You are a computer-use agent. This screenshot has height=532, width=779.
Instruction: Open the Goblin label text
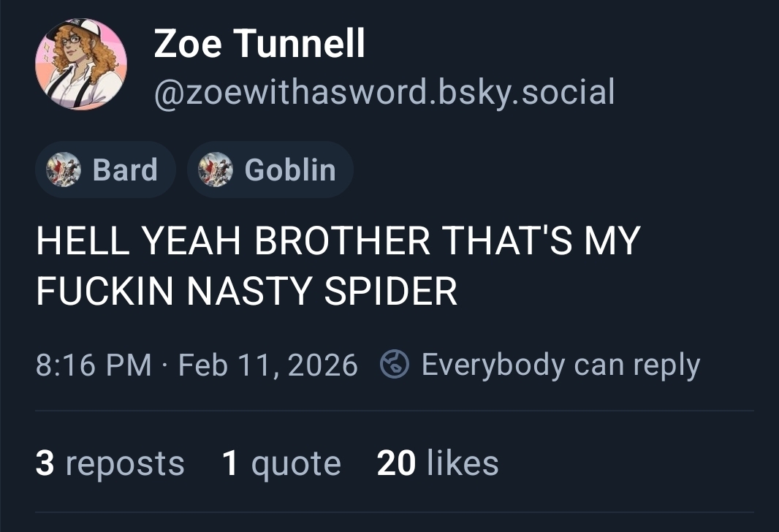click(x=290, y=170)
